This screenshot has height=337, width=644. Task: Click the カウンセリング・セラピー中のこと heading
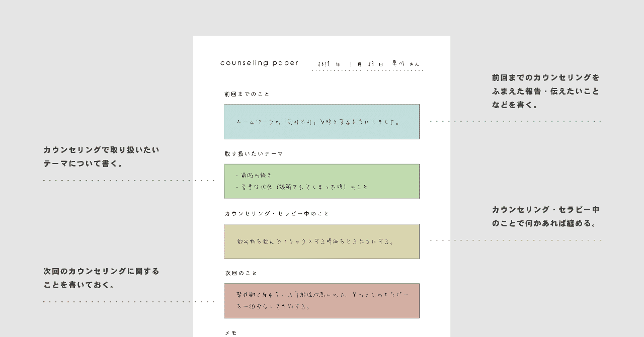pyautogui.click(x=277, y=214)
